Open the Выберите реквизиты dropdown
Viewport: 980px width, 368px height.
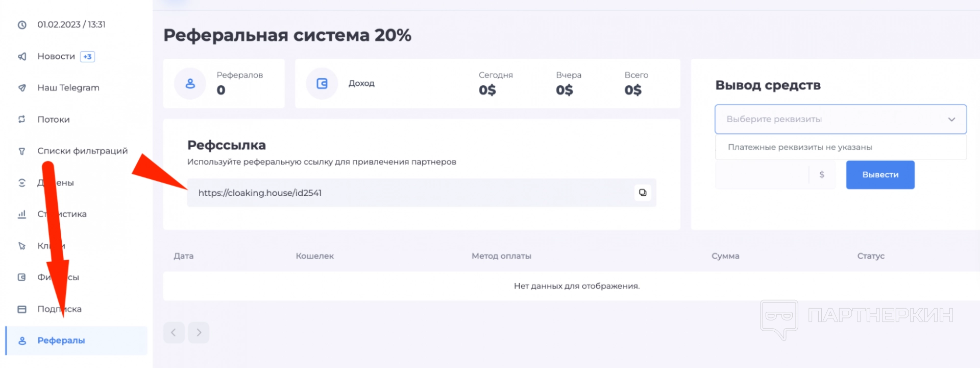point(832,119)
